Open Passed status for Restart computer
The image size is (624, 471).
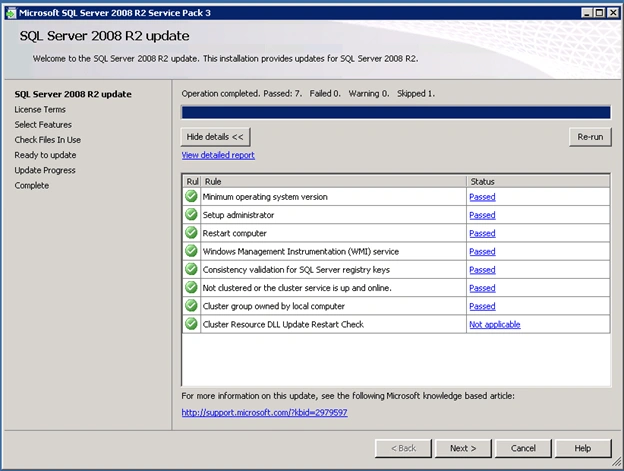click(482, 234)
